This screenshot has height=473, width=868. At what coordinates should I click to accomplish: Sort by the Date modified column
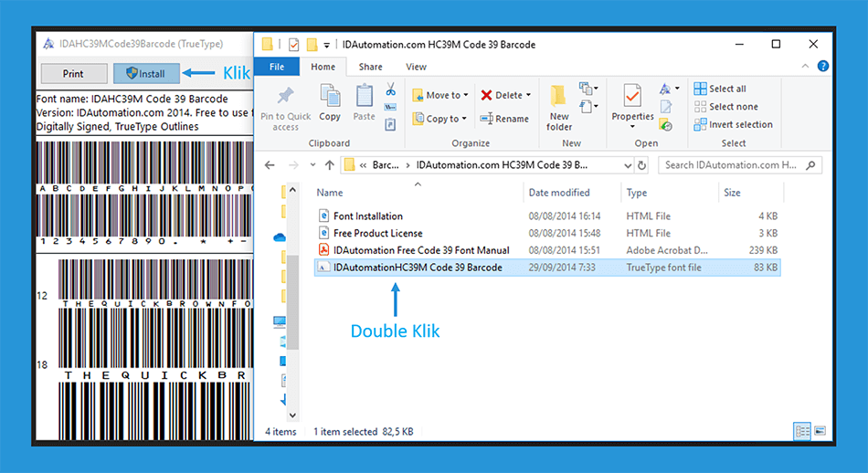point(559,193)
